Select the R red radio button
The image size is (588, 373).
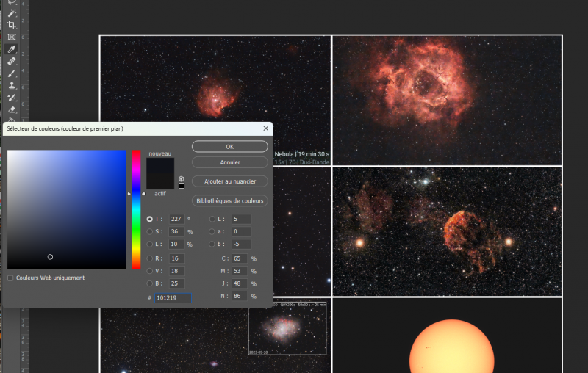(150, 258)
